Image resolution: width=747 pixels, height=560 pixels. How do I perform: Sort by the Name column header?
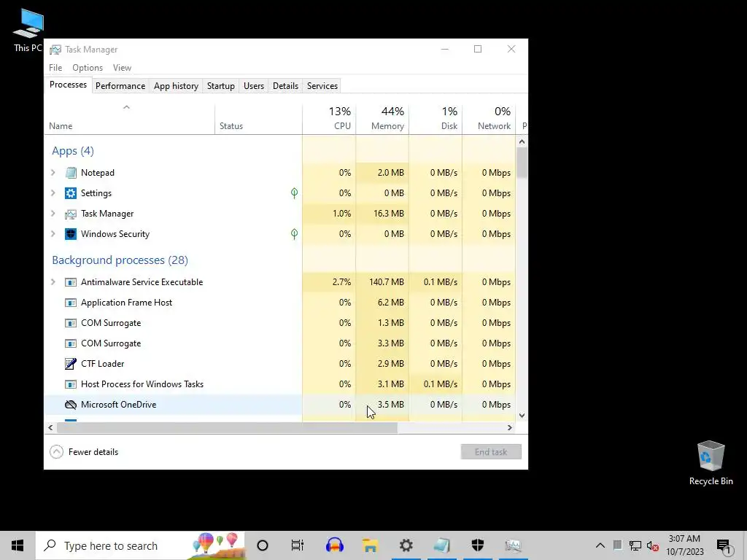point(129,118)
